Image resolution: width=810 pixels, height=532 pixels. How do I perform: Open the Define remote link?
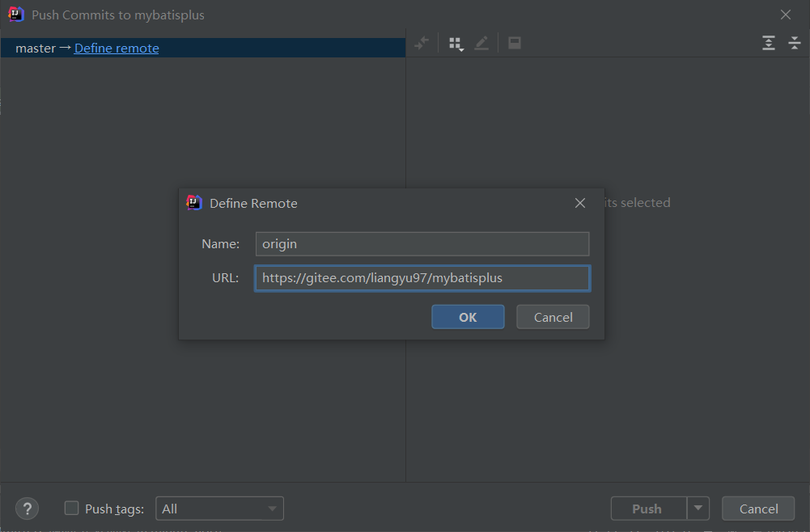[x=117, y=48]
